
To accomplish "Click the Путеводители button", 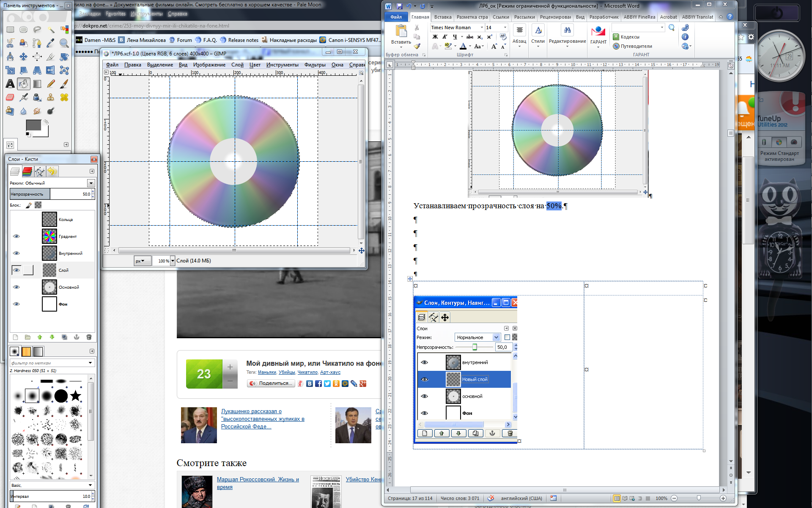I will click(633, 46).
